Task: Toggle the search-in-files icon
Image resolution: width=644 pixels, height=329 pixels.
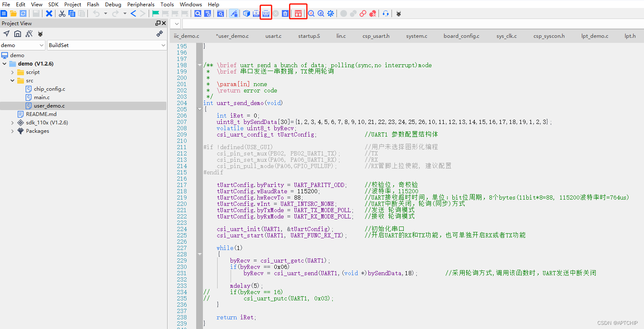Action: point(208,13)
